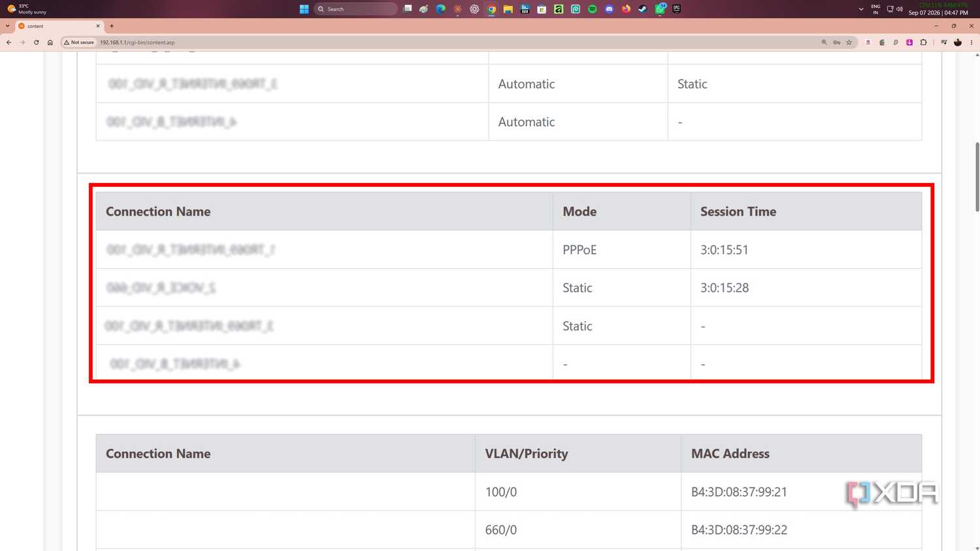980x551 pixels.
Task: Open the zoom magnifier in the address bar
Action: pyautogui.click(x=824, y=42)
